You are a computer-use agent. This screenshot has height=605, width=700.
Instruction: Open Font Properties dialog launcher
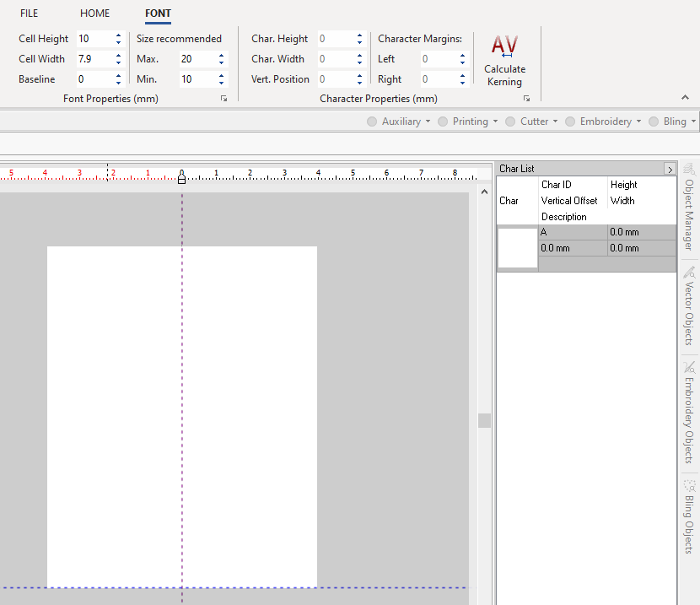223,99
